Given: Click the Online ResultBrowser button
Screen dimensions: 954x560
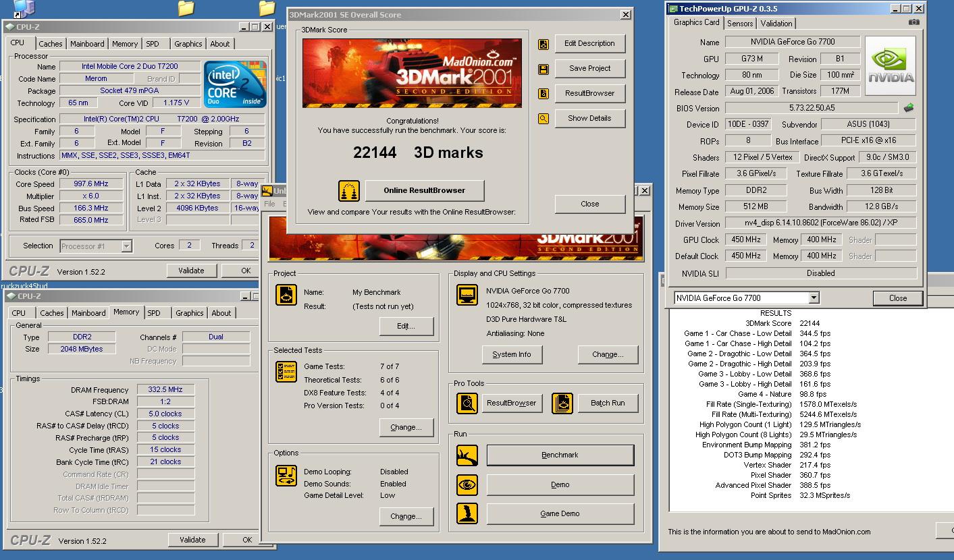Looking at the screenshot, I should [x=425, y=190].
